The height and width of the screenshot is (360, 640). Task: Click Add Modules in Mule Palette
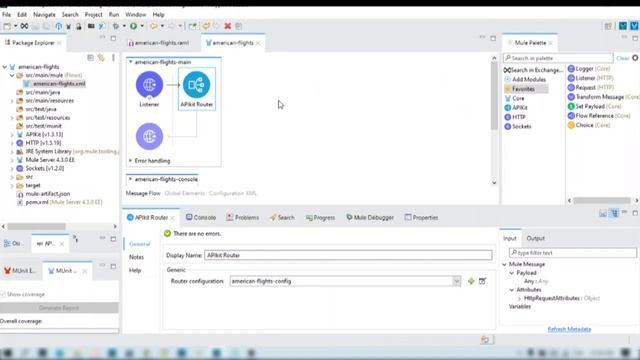click(525, 79)
